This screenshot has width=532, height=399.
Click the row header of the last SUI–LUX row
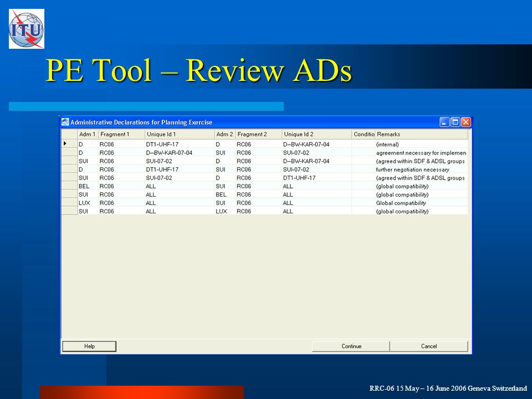(69, 211)
